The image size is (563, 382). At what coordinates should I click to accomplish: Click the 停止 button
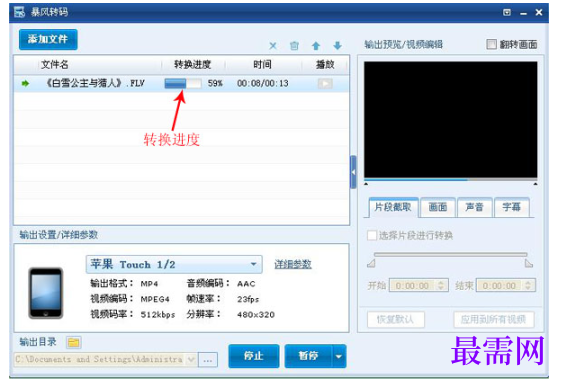tap(254, 356)
